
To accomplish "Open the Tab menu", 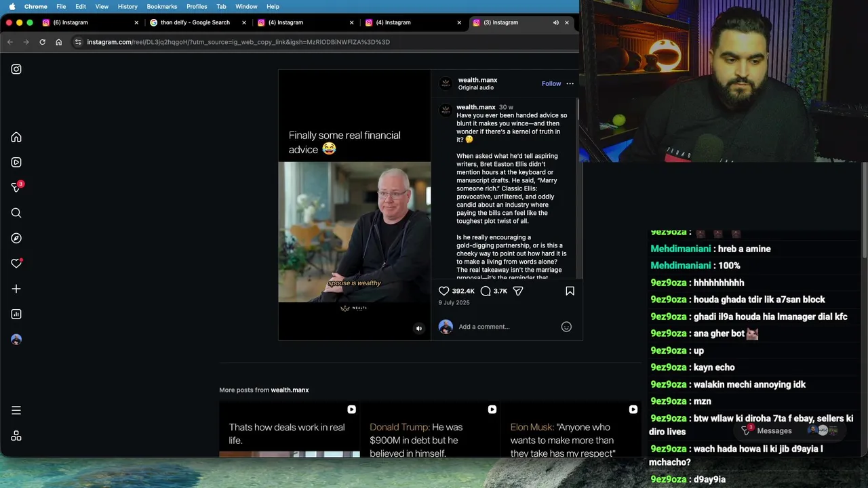I will click(x=221, y=6).
